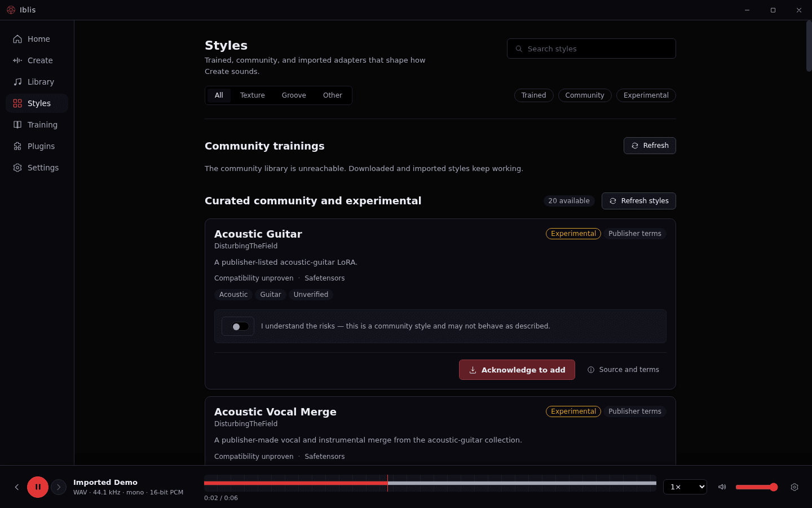Viewport: 812px width, 508px height.
Task: Click the page vertical scrollbar
Action: pyautogui.click(x=809, y=46)
